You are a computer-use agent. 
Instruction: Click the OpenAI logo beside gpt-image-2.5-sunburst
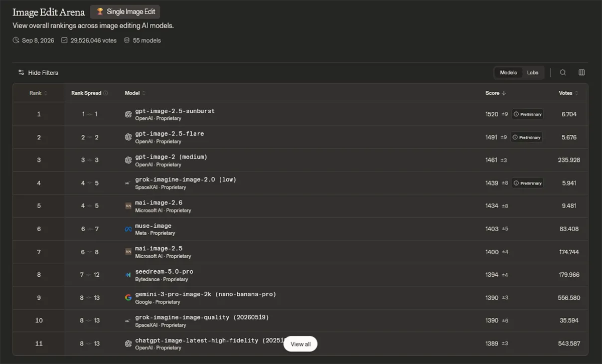tap(128, 114)
